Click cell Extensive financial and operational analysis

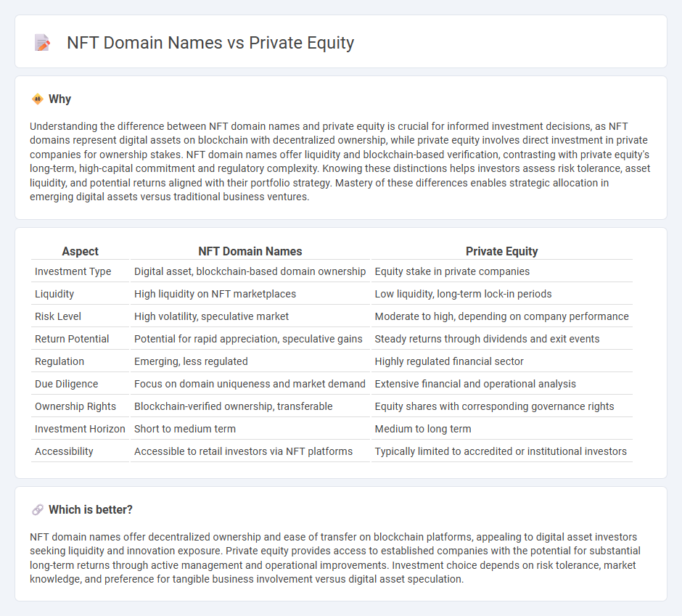pyautogui.click(x=501, y=384)
